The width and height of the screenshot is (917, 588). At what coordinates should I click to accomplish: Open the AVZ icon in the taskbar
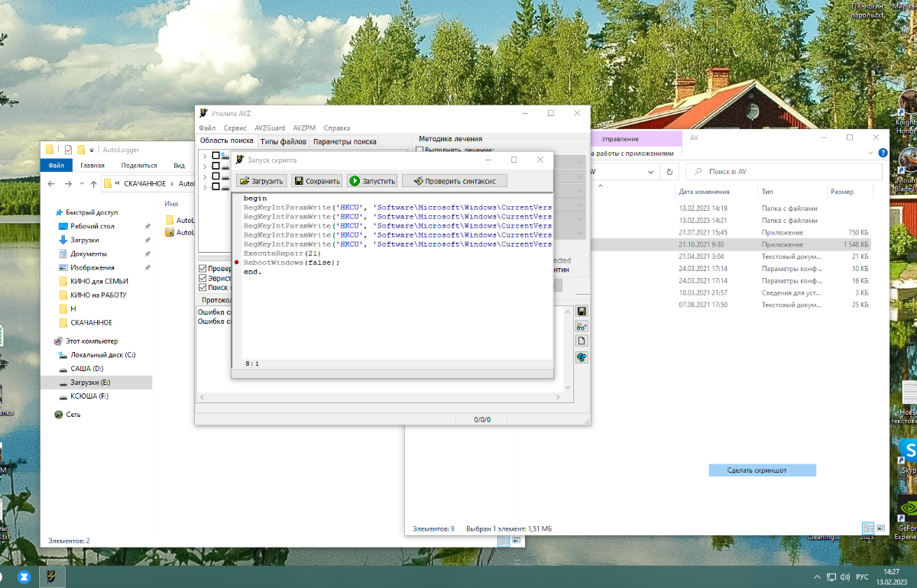tap(51, 576)
